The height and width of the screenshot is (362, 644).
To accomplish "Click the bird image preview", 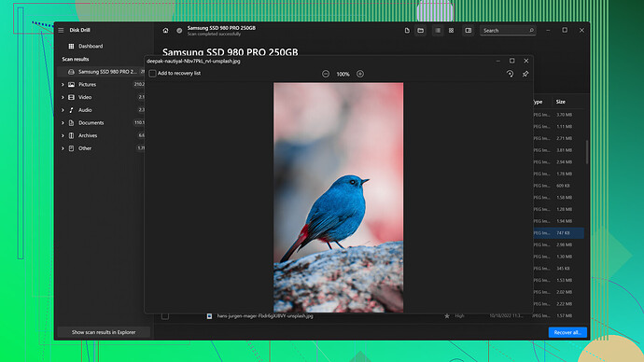I will click(x=339, y=198).
